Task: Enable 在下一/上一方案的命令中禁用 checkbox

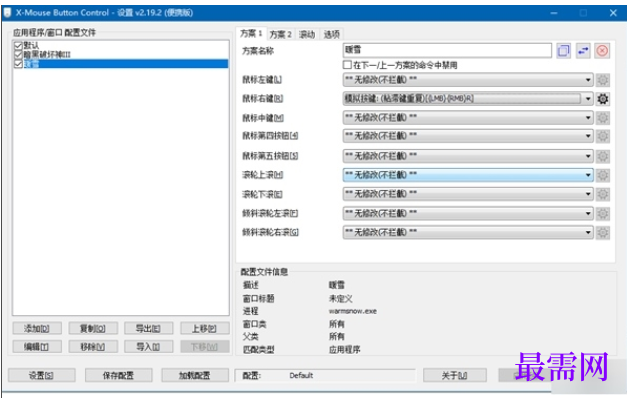Action: (347, 65)
